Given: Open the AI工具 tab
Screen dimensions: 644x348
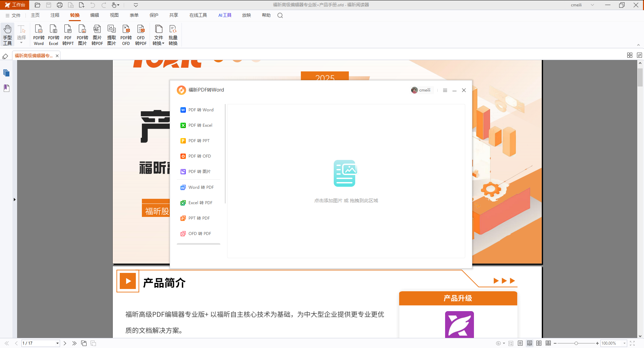Looking at the screenshot, I should (x=225, y=15).
